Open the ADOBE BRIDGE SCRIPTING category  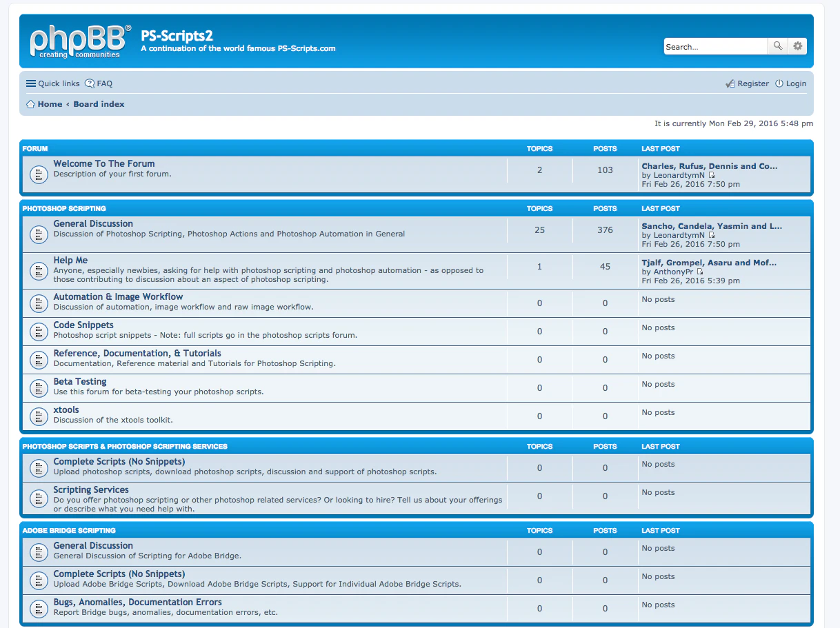click(x=69, y=531)
